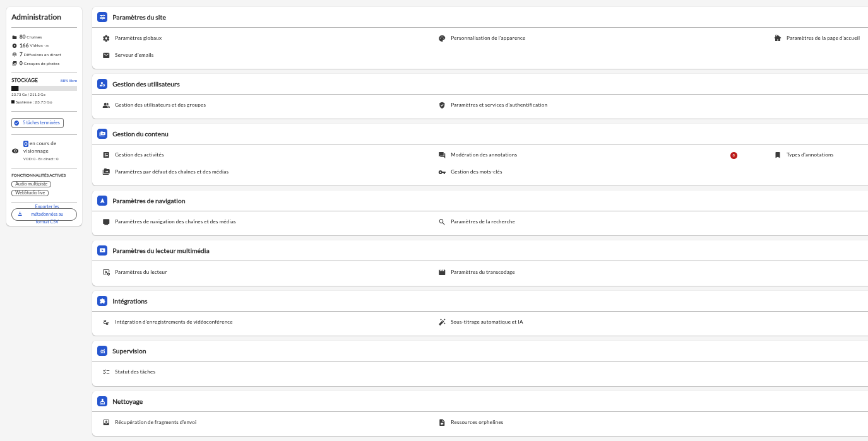This screenshot has height=441, width=868.
Task: Export metadata to CSV format
Action: coord(44,215)
